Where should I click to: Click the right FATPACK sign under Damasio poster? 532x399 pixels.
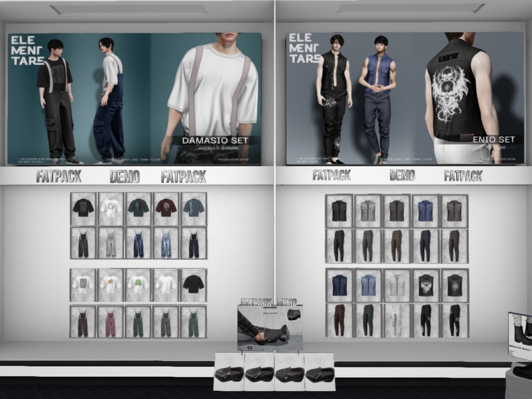183,177
